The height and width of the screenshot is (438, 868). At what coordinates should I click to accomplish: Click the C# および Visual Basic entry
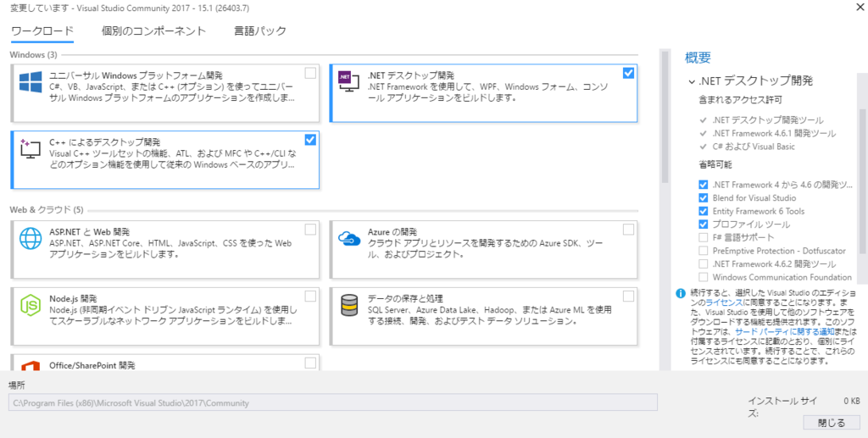tap(754, 147)
